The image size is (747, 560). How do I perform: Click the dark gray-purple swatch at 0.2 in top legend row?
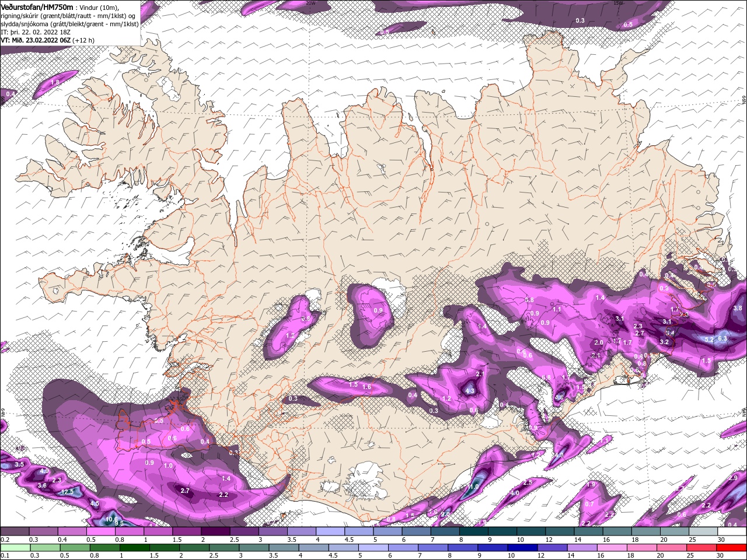[14, 531]
